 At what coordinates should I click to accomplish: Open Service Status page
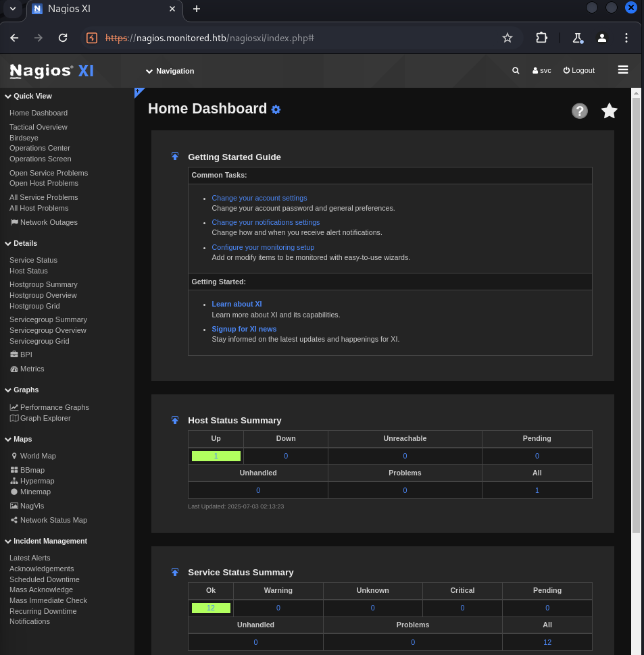pyautogui.click(x=33, y=260)
